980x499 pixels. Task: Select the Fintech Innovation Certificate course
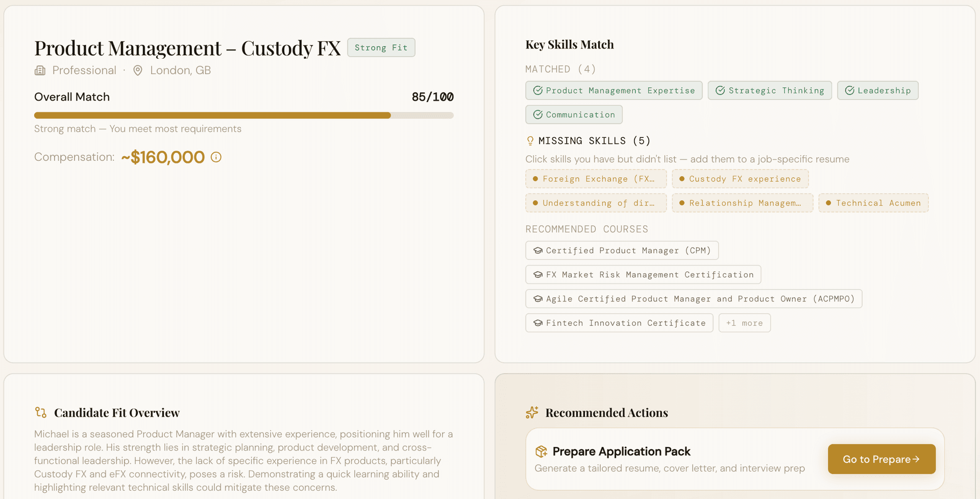click(x=619, y=323)
